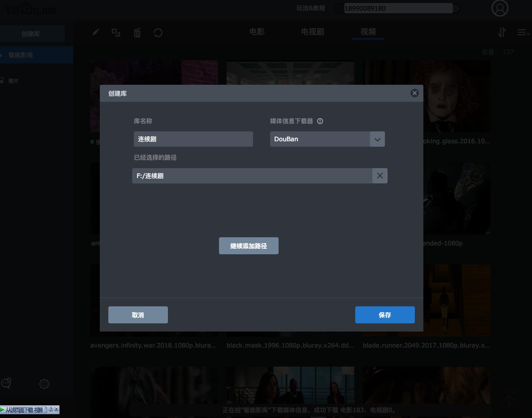Click the info icon beside 媒体信息下载器
This screenshot has width=532, height=418.
pyautogui.click(x=320, y=121)
